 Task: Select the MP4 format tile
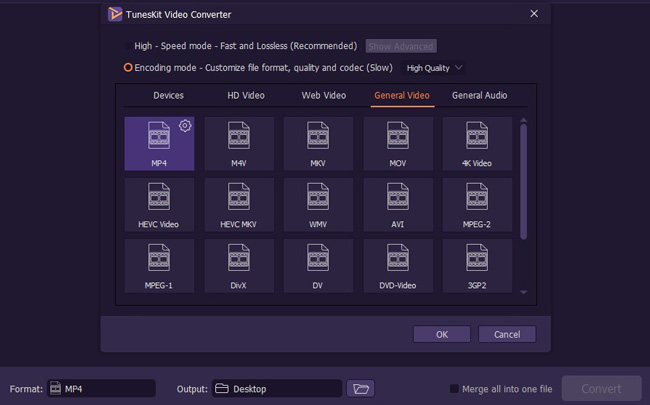pyautogui.click(x=159, y=143)
